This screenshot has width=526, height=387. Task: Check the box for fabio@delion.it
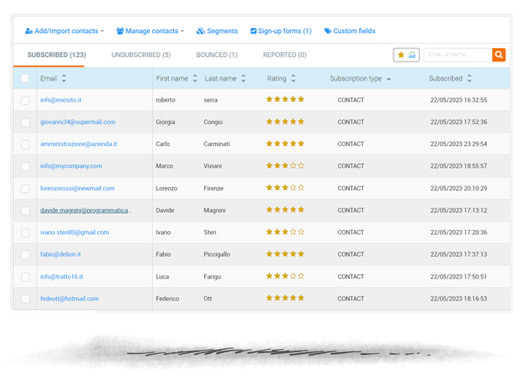pyautogui.click(x=25, y=255)
